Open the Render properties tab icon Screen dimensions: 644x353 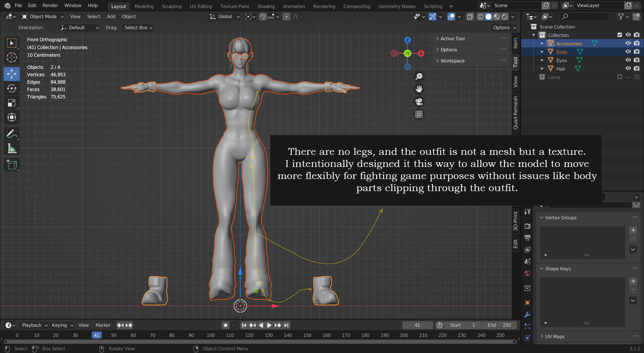pos(527,226)
